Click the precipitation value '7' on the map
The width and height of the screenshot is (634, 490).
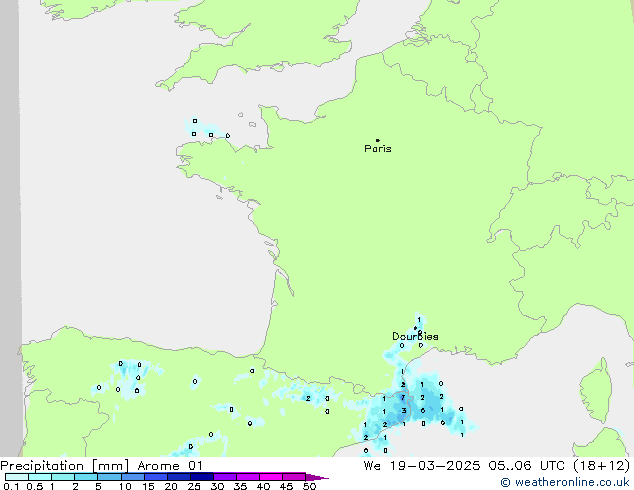[403, 398]
